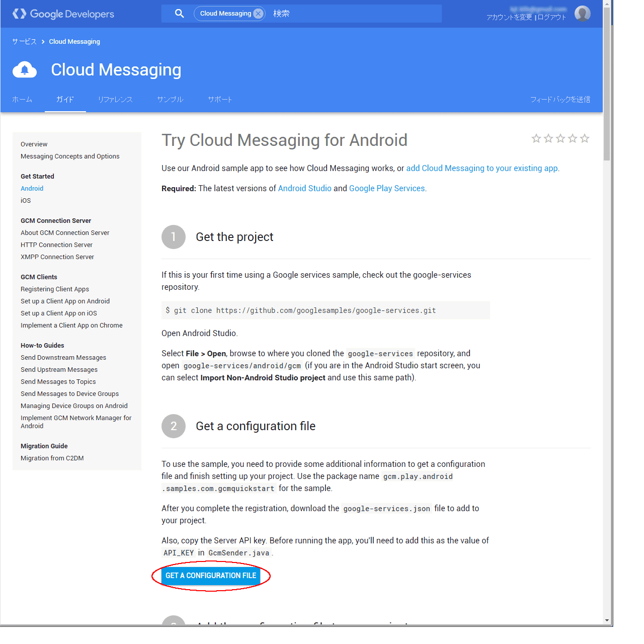Image resolution: width=644 pixels, height=644 pixels.
Task: Open Send Downstream Messages guide
Action: (63, 358)
